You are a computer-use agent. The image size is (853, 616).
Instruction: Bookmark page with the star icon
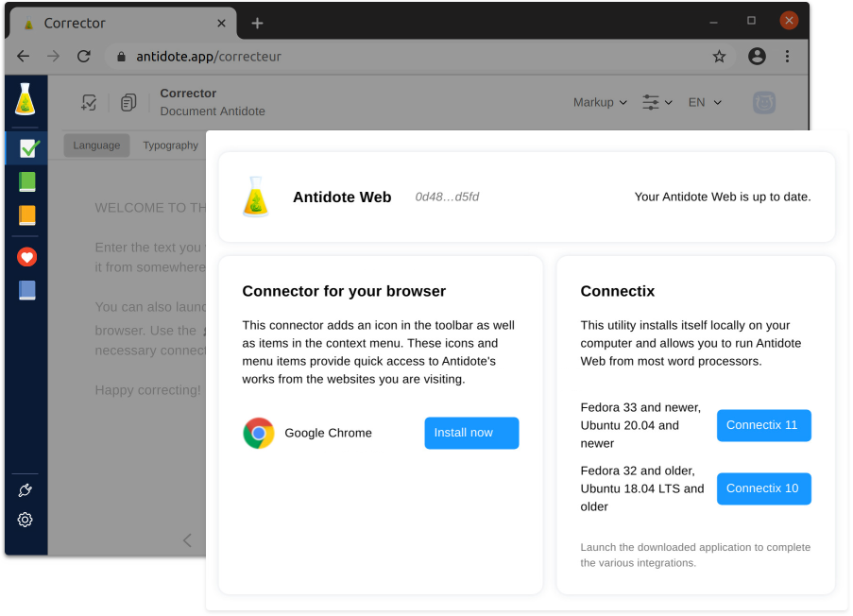pyautogui.click(x=719, y=57)
